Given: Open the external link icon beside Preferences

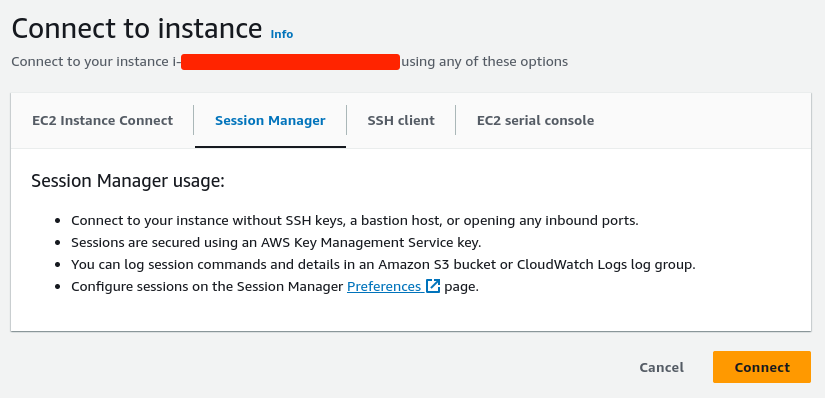Looking at the screenshot, I should click(x=432, y=286).
